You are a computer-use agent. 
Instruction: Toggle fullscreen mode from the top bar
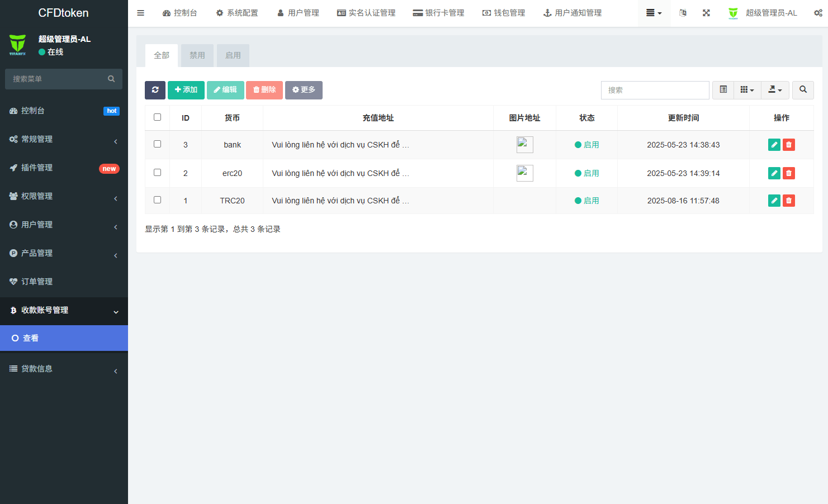tap(706, 12)
